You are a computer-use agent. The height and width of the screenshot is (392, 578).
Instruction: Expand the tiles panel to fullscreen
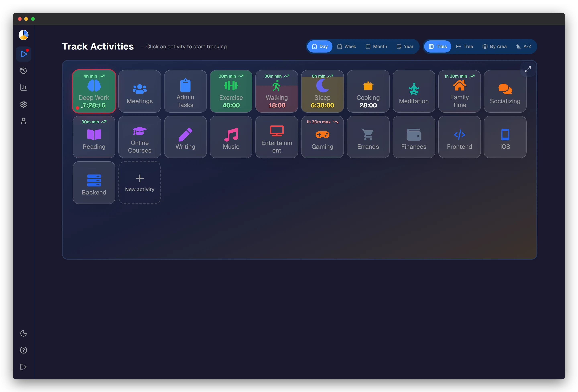click(x=528, y=69)
